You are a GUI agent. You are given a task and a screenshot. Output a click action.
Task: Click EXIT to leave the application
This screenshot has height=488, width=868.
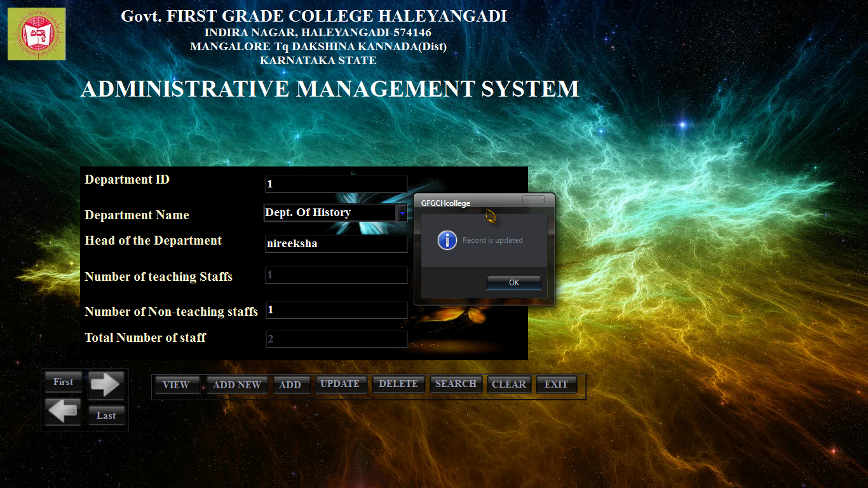[557, 384]
